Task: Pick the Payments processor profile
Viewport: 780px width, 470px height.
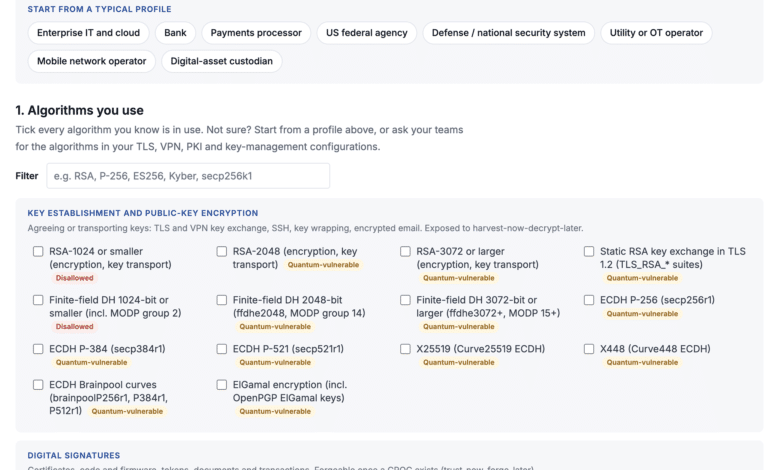Action: click(x=256, y=33)
